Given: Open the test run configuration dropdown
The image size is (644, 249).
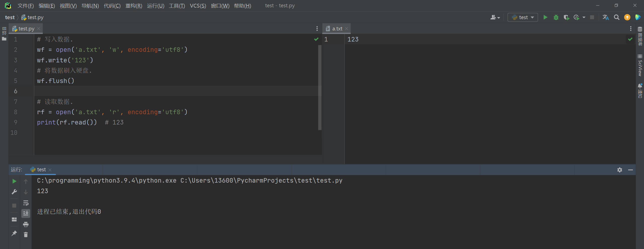Looking at the screenshot, I should point(522,17).
